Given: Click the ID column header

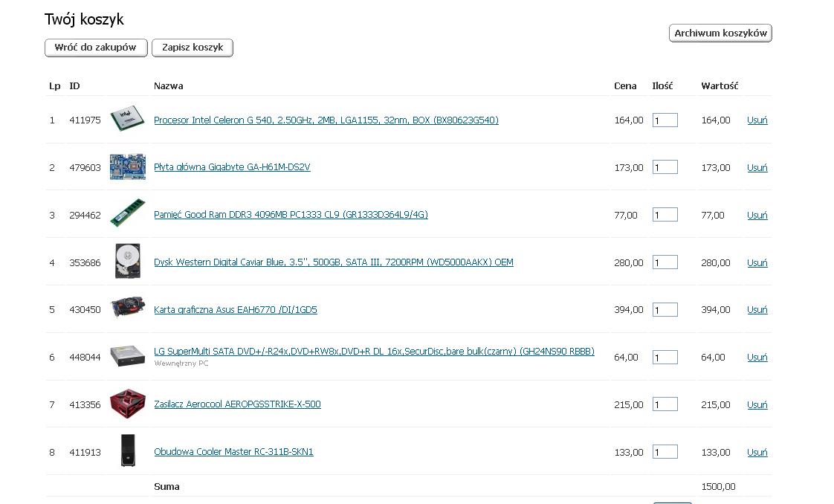Looking at the screenshot, I should coord(74,85).
